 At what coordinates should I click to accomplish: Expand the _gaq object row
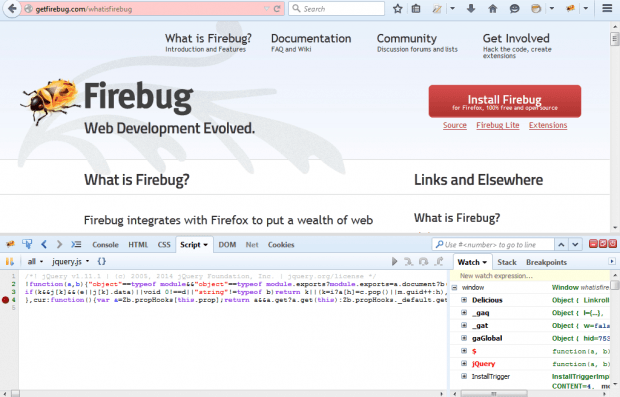pyautogui.click(x=464, y=313)
